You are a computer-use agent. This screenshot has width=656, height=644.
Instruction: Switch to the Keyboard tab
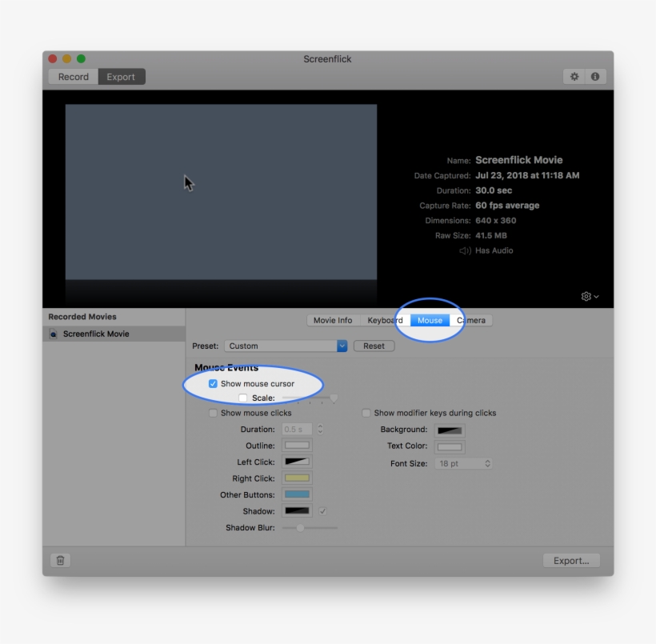point(384,320)
